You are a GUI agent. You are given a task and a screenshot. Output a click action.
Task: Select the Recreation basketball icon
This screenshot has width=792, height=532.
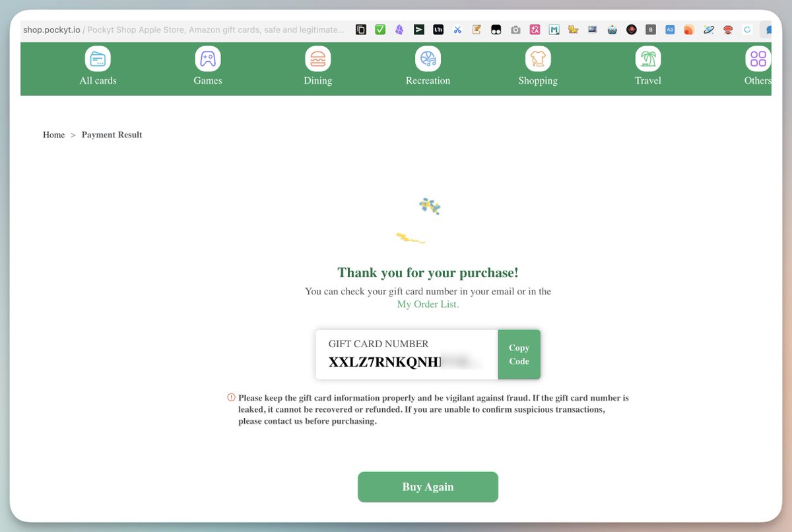pos(428,59)
